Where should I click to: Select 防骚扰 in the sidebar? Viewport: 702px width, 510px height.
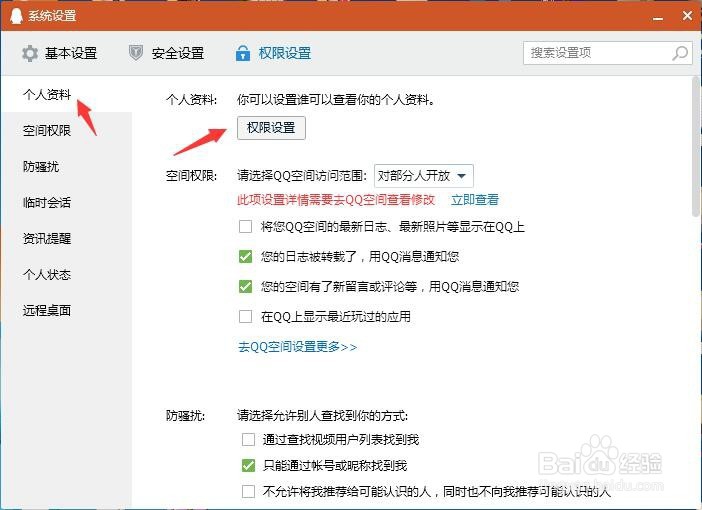[x=41, y=167]
